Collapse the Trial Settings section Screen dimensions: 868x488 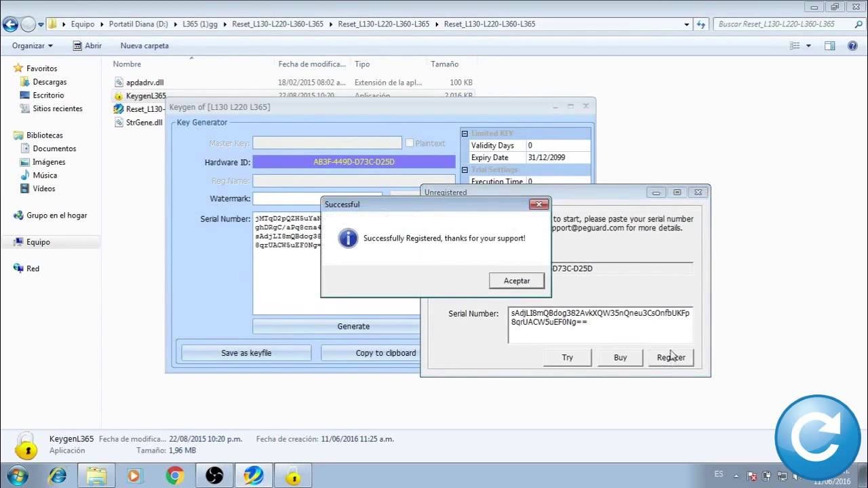[x=465, y=169]
